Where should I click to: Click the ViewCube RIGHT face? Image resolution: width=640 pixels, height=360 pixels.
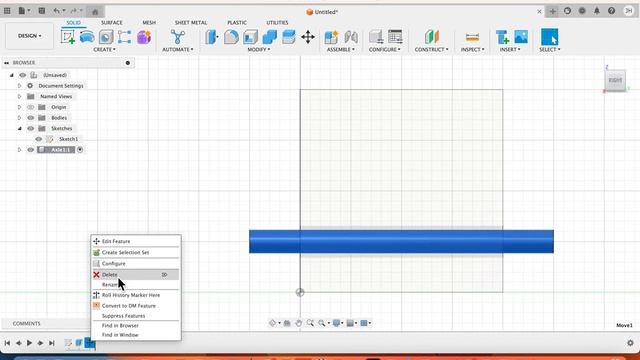[x=615, y=80]
